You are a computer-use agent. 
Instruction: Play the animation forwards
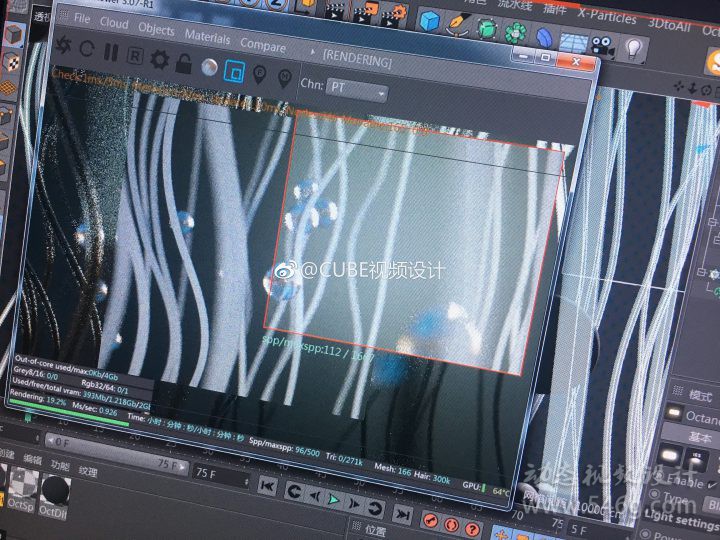(x=334, y=499)
